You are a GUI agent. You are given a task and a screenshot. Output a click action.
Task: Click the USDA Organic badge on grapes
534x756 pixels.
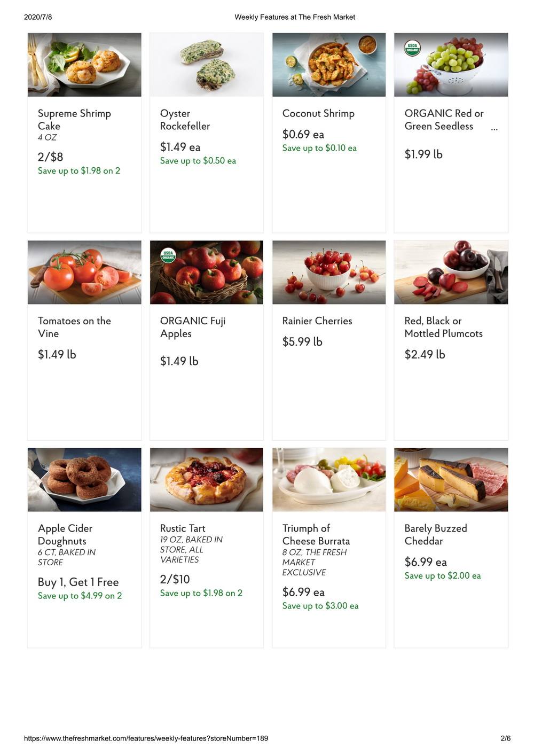tap(412, 48)
